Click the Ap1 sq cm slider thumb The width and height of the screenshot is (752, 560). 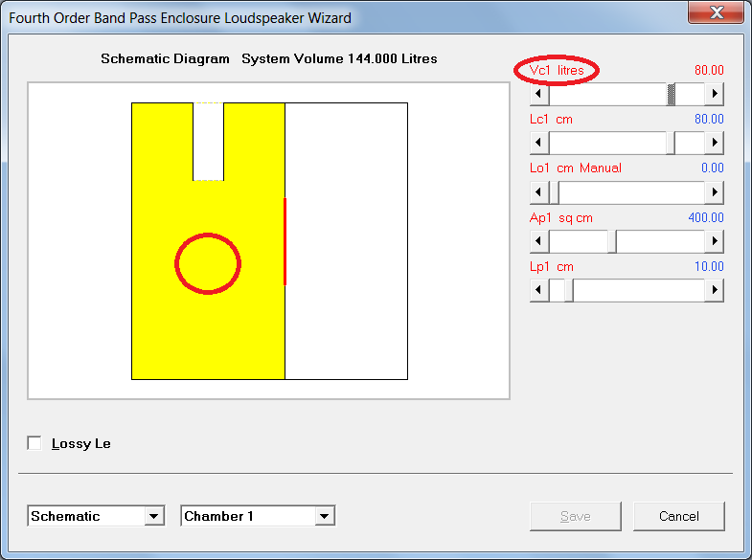click(612, 241)
